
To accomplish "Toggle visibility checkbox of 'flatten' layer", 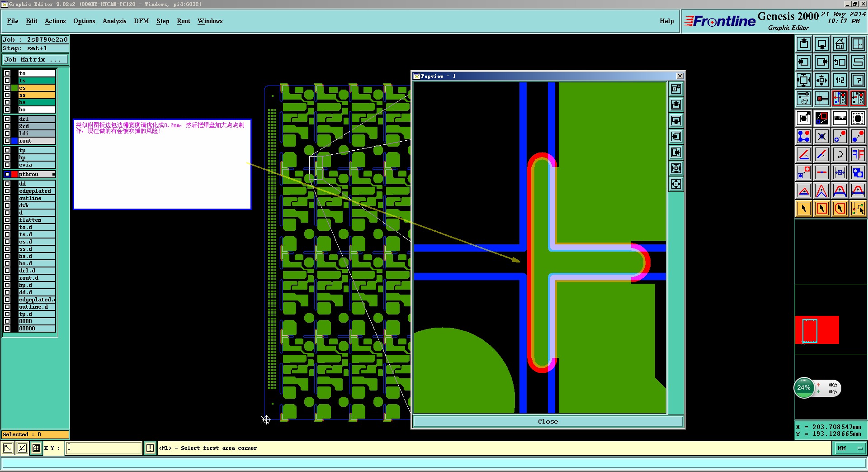I will tap(7, 220).
